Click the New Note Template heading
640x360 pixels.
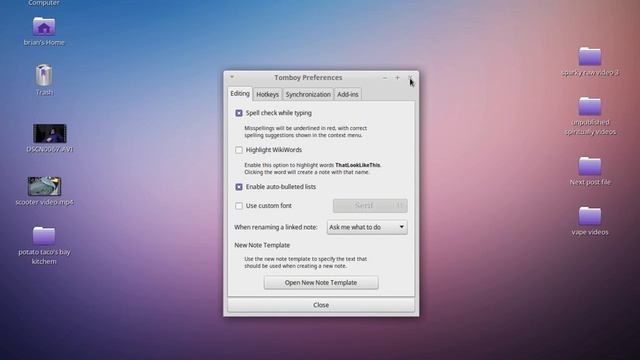262,245
